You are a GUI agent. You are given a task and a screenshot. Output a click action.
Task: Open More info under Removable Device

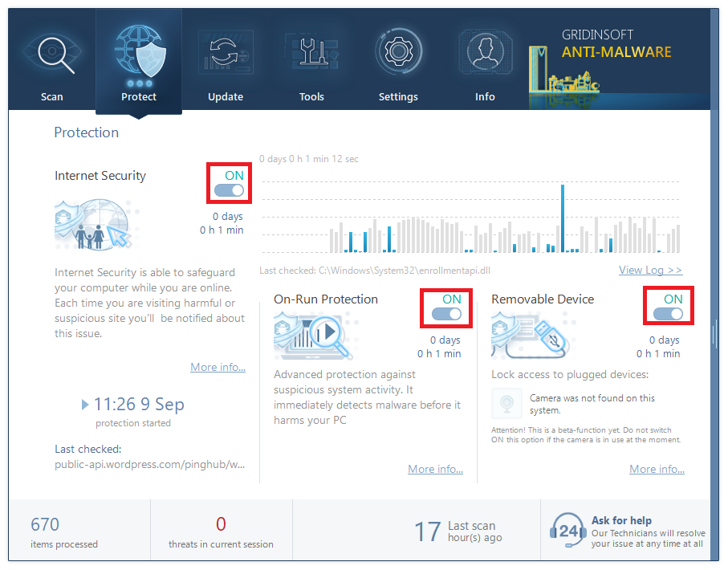tap(657, 469)
